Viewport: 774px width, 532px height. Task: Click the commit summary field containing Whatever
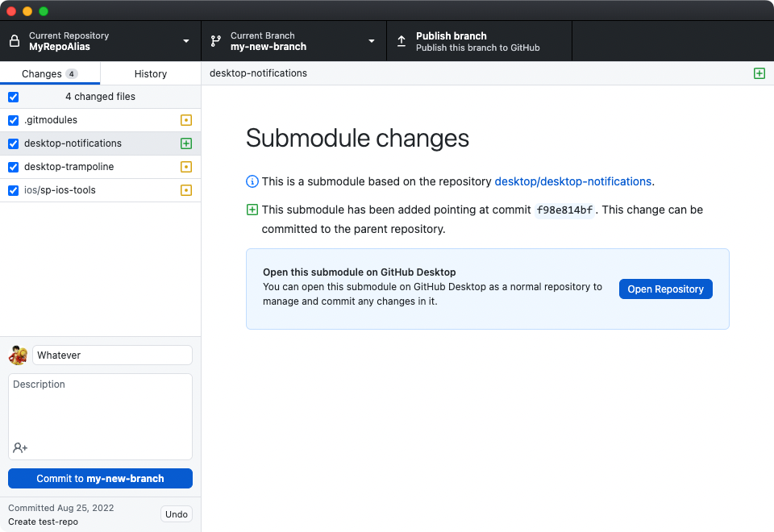(x=112, y=355)
